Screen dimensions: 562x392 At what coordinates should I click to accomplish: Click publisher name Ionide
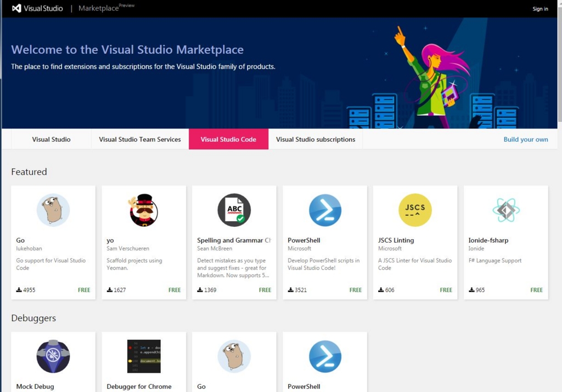(476, 249)
